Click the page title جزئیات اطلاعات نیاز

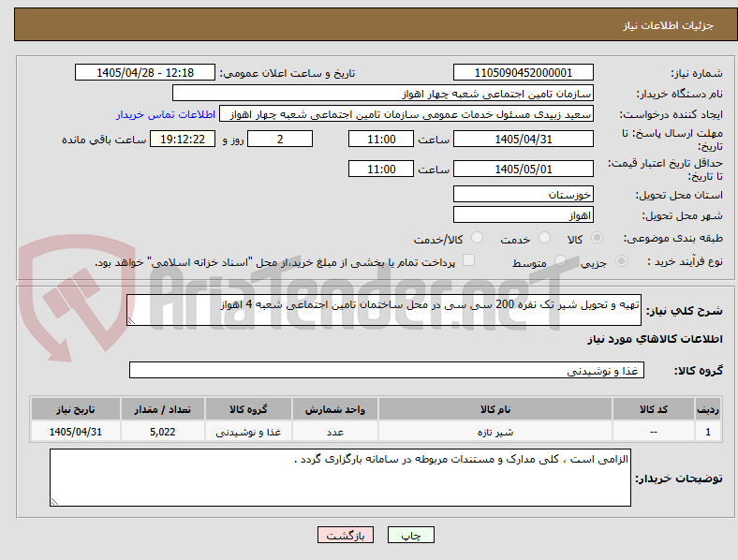tap(669, 25)
